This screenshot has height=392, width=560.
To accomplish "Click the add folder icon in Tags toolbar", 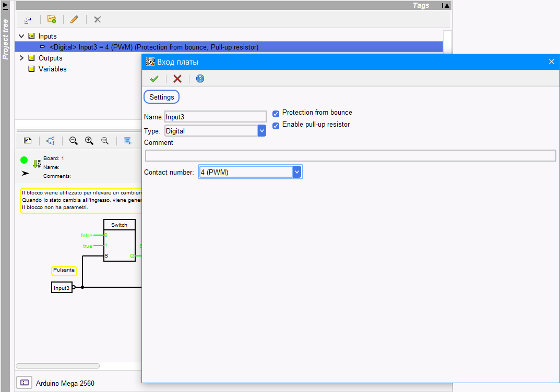I will (x=52, y=19).
